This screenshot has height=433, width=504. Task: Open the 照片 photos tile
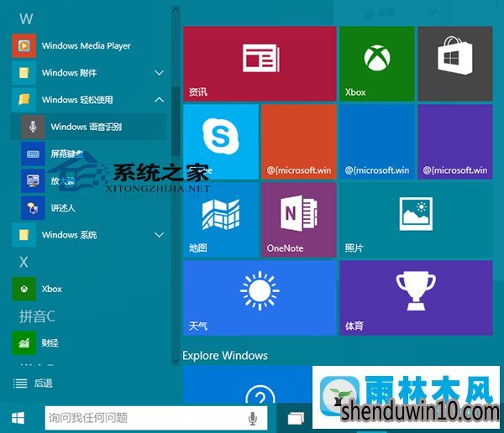[416, 220]
